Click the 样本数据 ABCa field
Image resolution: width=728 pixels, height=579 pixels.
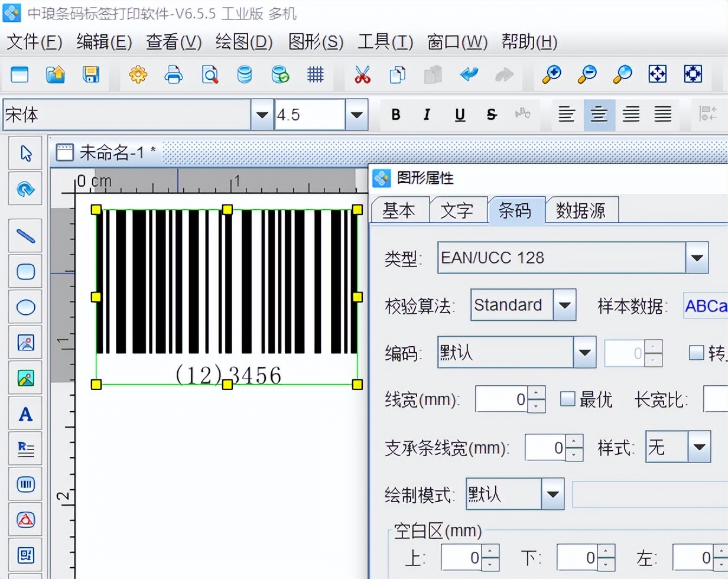(x=706, y=305)
